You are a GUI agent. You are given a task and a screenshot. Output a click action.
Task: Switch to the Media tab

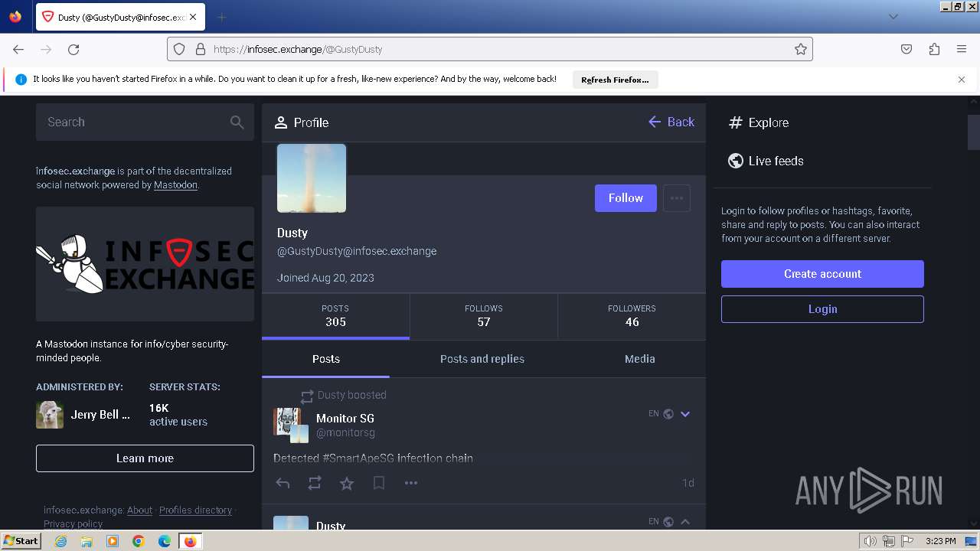point(640,359)
